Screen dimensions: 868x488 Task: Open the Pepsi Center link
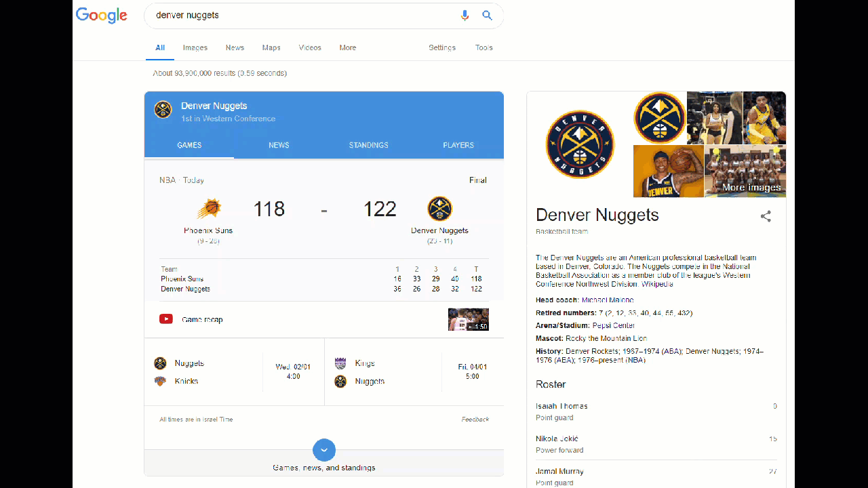pos(614,325)
